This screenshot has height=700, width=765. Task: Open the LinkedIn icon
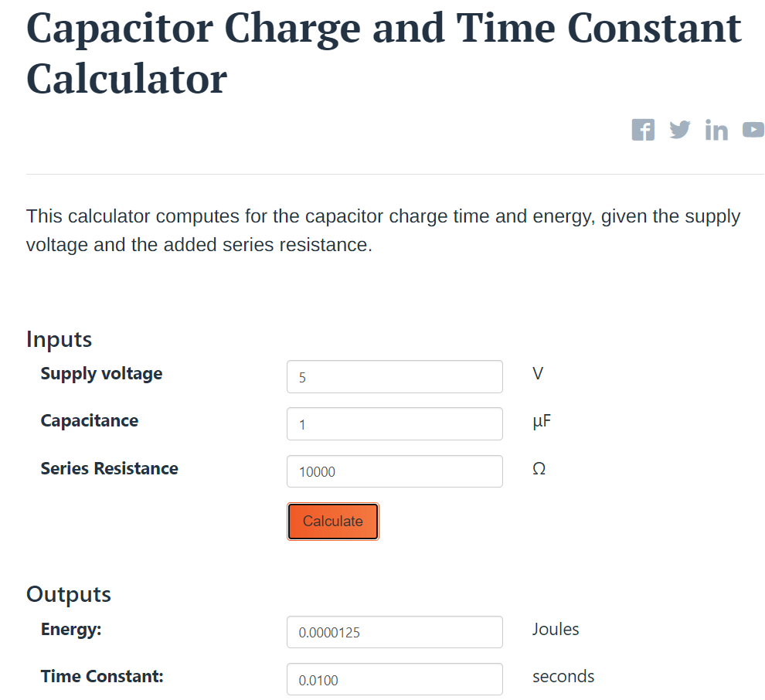click(x=716, y=131)
